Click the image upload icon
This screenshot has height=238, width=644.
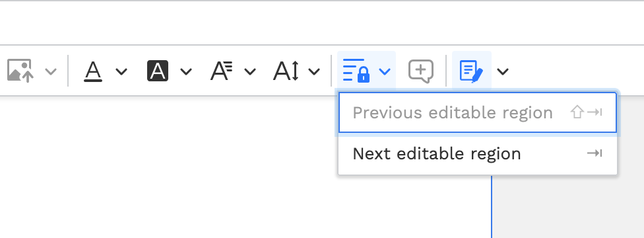click(x=20, y=71)
